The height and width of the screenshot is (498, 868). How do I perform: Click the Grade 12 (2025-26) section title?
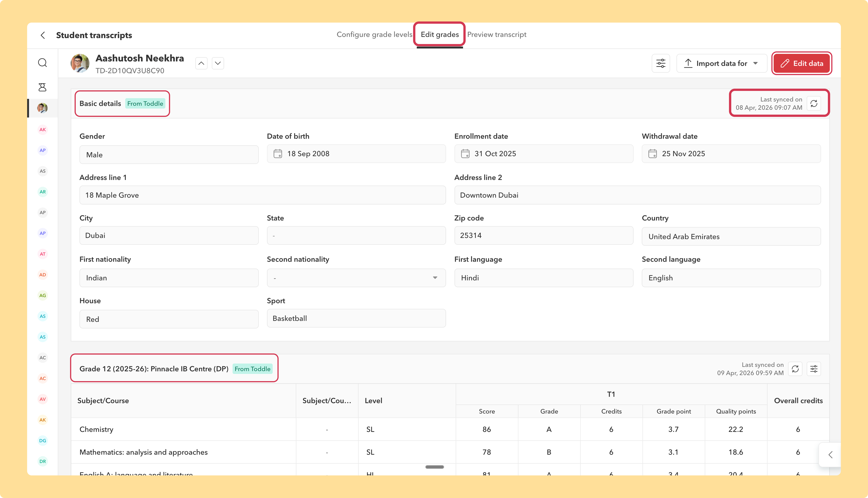154,369
